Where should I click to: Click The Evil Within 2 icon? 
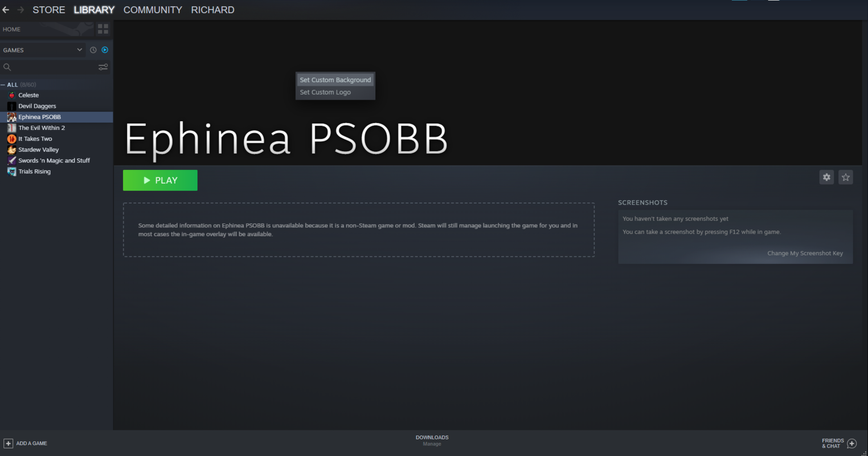tap(11, 128)
